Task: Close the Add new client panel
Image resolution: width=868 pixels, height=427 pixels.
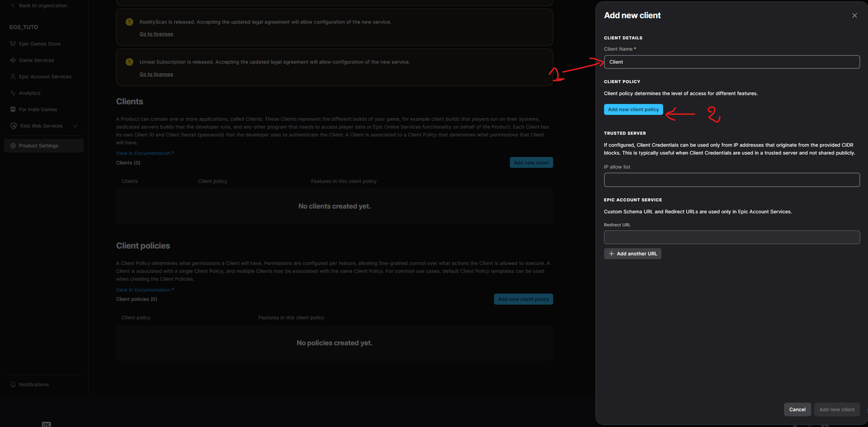Action: click(x=854, y=15)
